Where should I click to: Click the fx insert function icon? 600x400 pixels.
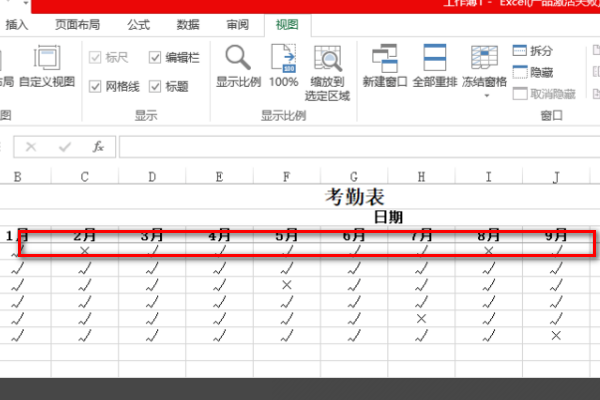click(x=98, y=147)
